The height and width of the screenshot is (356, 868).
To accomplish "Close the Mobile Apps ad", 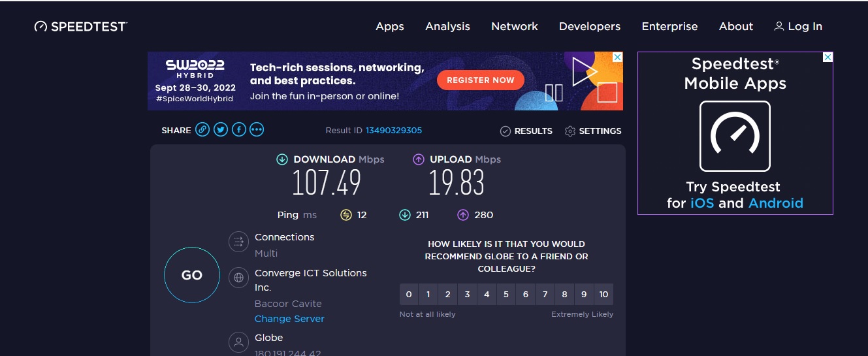I will click(x=827, y=57).
